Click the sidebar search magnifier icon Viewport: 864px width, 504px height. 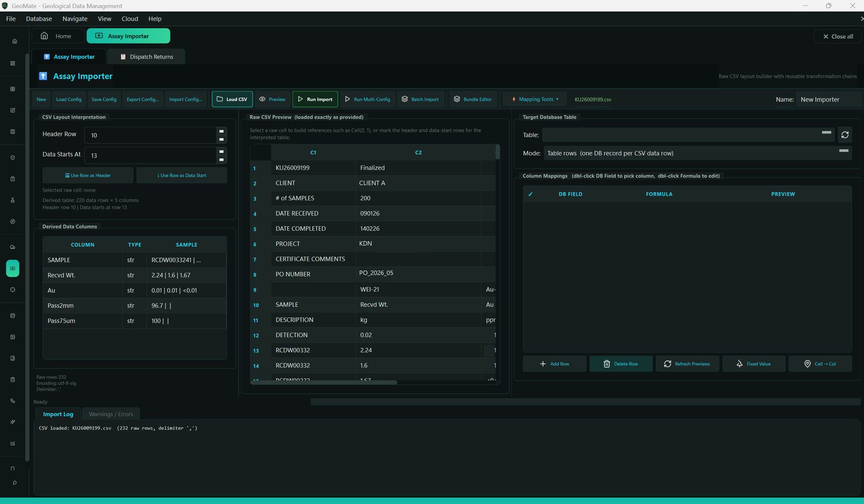[x=14, y=483]
